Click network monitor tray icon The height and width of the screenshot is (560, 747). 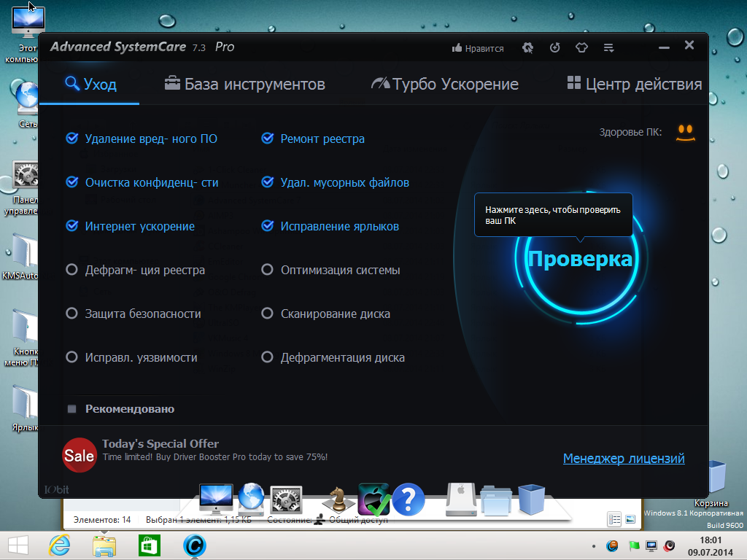(x=651, y=545)
